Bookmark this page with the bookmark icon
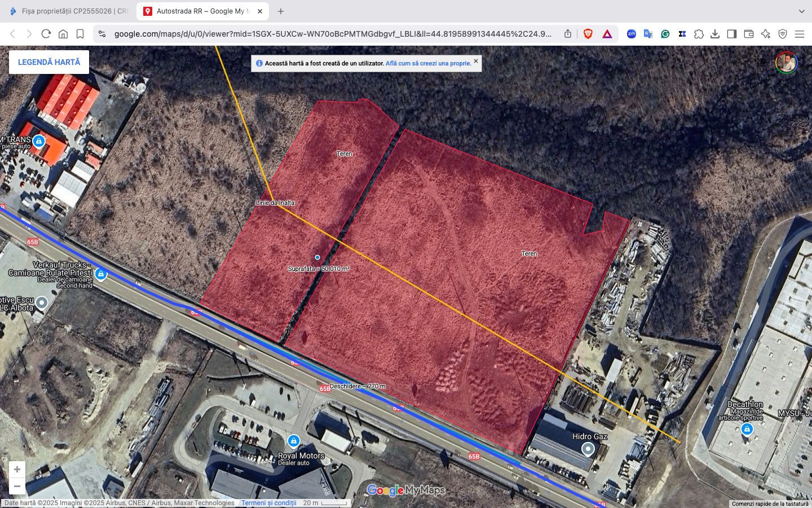Image resolution: width=812 pixels, height=508 pixels. point(80,34)
